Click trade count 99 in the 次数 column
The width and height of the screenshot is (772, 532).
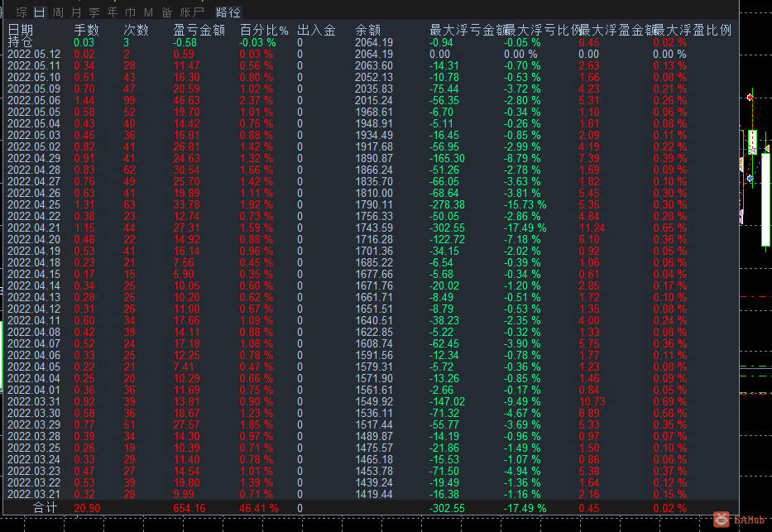tap(129, 100)
